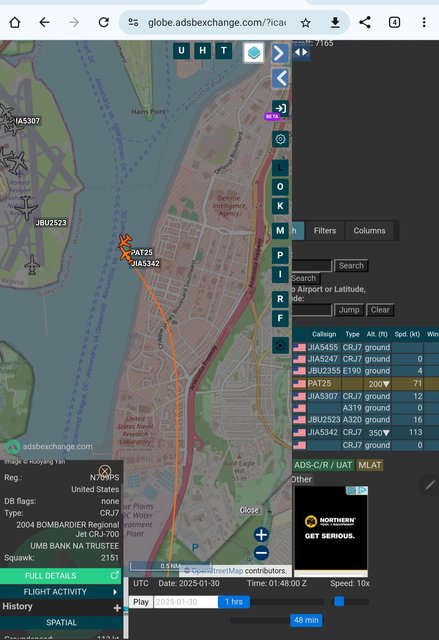The height and width of the screenshot is (640, 439).
Task: Open FULL DETAILS for the aircraft
Action: (61, 576)
